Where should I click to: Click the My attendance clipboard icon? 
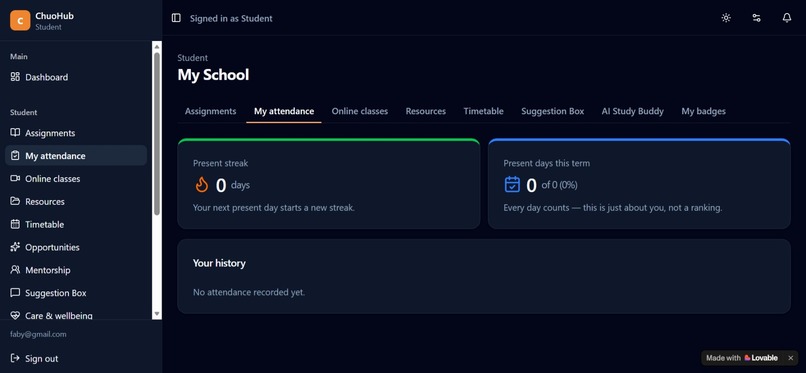(15, 155)
